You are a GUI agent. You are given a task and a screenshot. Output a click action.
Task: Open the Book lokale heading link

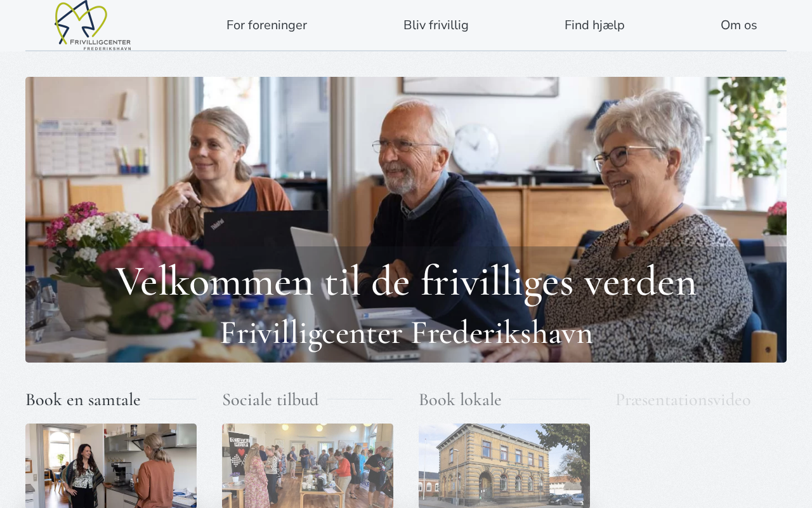point(460,399)
